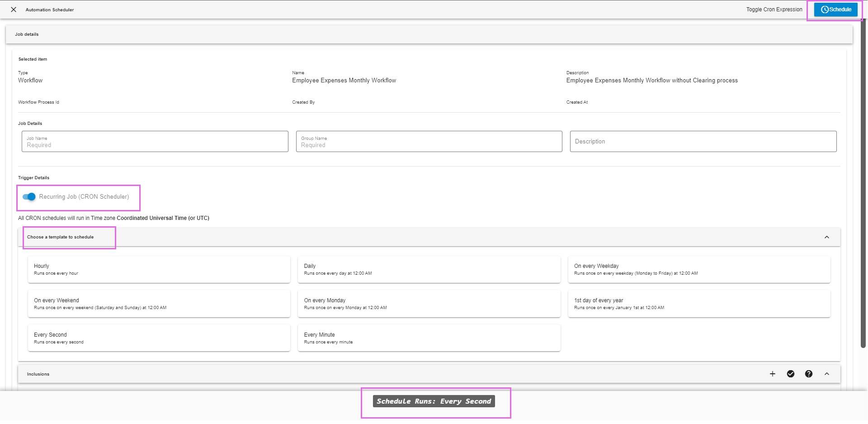Select the Hourly schedule template
Screen dimensions: 868x424
[159, 270]
